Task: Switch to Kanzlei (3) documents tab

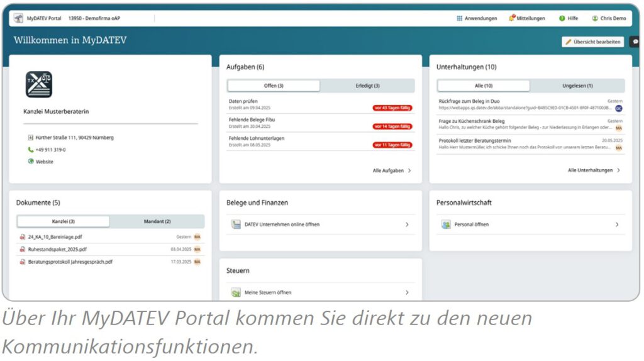Action: (64, 221)
